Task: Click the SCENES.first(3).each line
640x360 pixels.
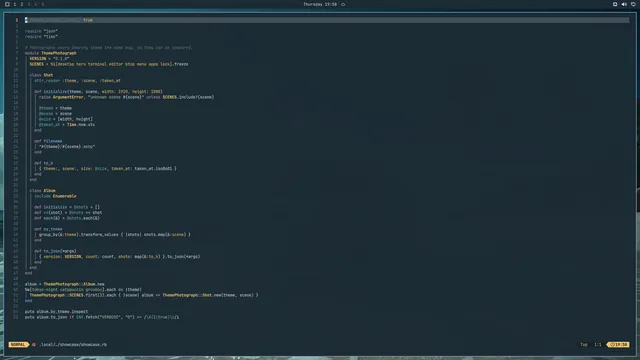Action: pyautogui.click(x=144, y=295)
